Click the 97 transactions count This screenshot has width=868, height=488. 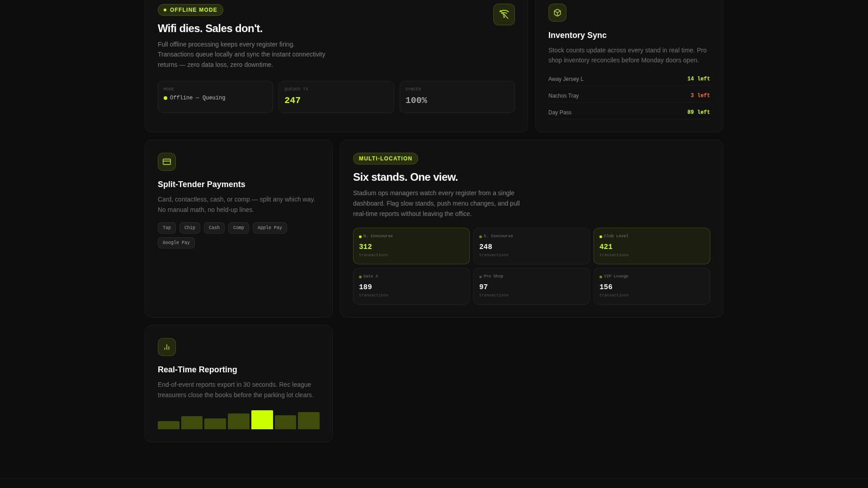(x=483, y=287)
